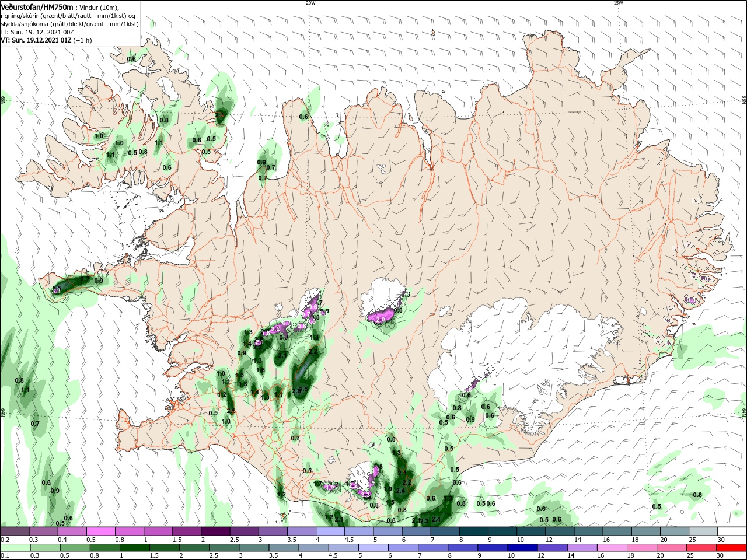Viewport: 747px width, 560px height.
Task: Click the darkest green rain swatch between 1 and 1.5
Action: [x=134, y=548]
